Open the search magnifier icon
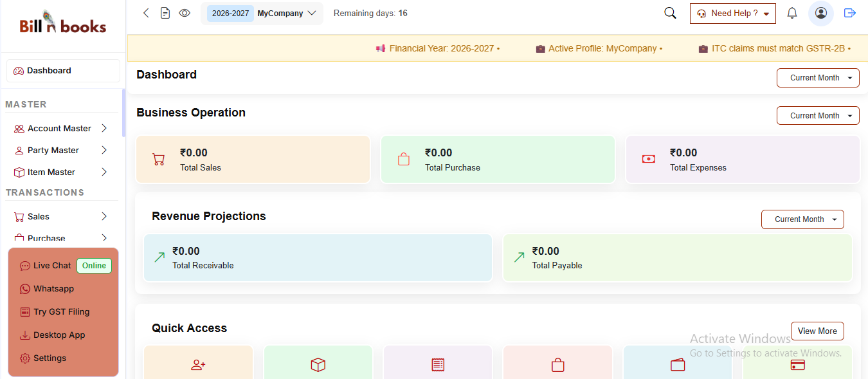The image size is (868, 379). pos(670,13)
